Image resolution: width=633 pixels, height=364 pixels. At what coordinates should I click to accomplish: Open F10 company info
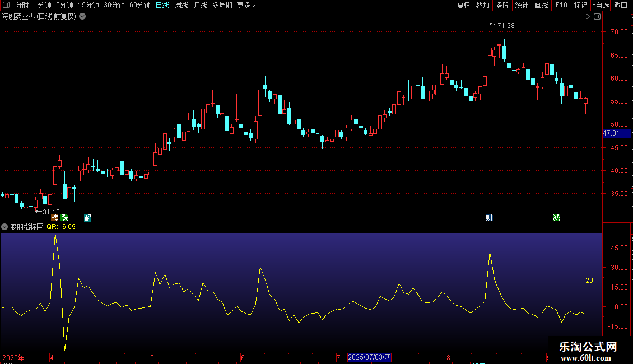pyautogui.click(x=561, y=5)
